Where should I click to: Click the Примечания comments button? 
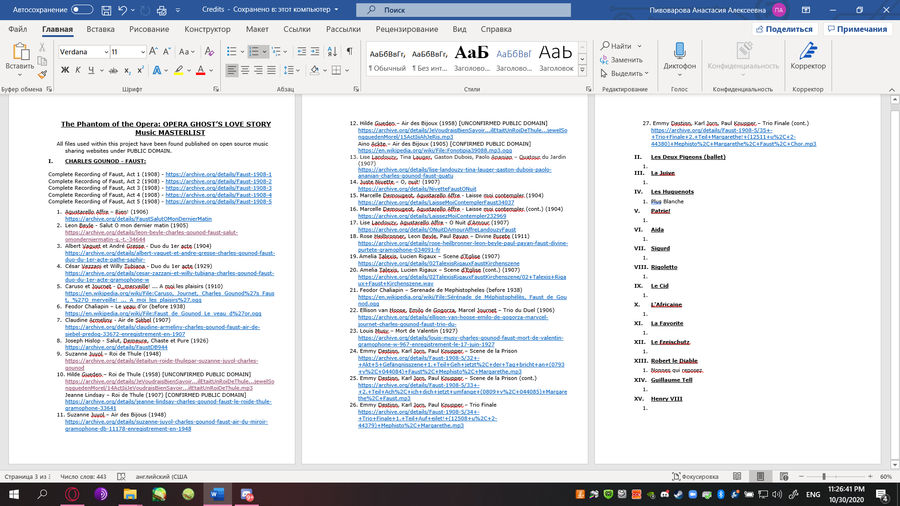coord(858,29)
